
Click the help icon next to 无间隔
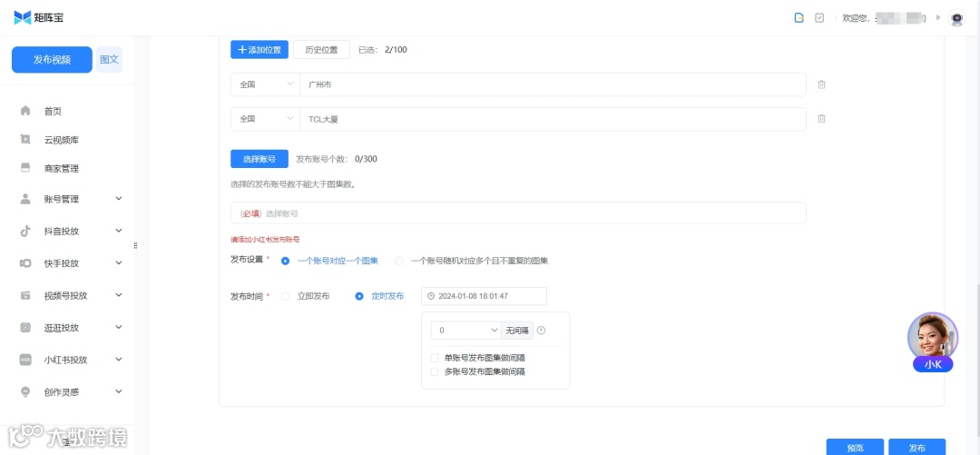(541, 331)
